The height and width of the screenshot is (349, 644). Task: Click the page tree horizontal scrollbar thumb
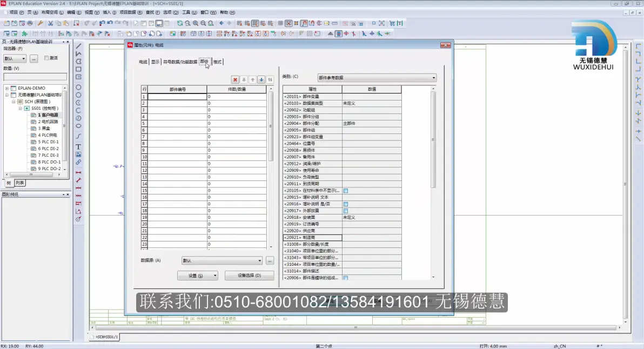pyautogui.click(x=31, y=174)
